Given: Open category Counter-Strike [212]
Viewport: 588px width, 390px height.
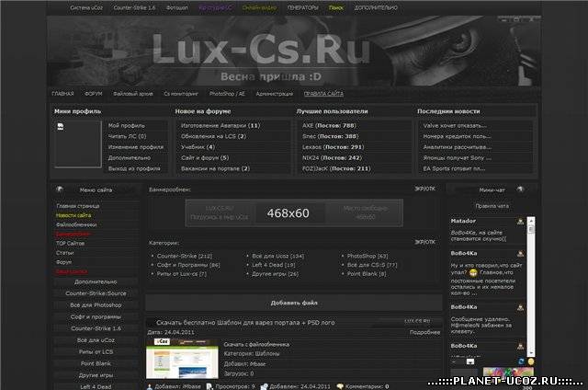Looking at the screenshot, I should pos(185,256).
